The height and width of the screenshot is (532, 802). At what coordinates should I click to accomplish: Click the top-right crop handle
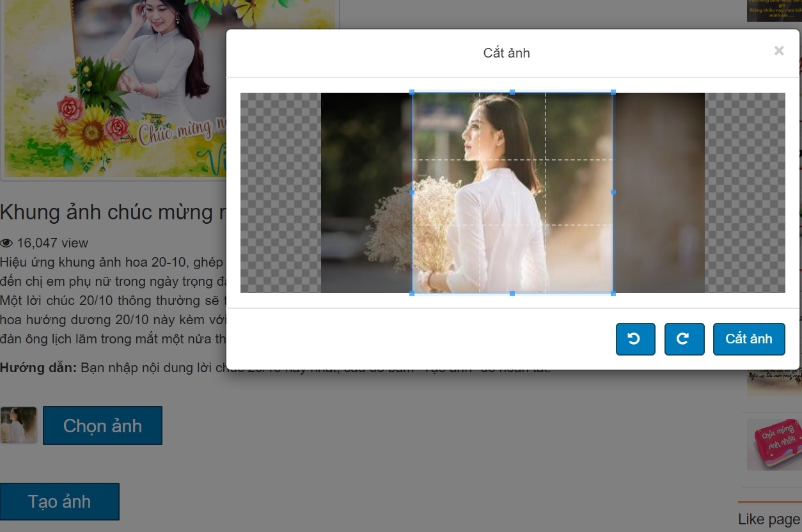(613, 92)
